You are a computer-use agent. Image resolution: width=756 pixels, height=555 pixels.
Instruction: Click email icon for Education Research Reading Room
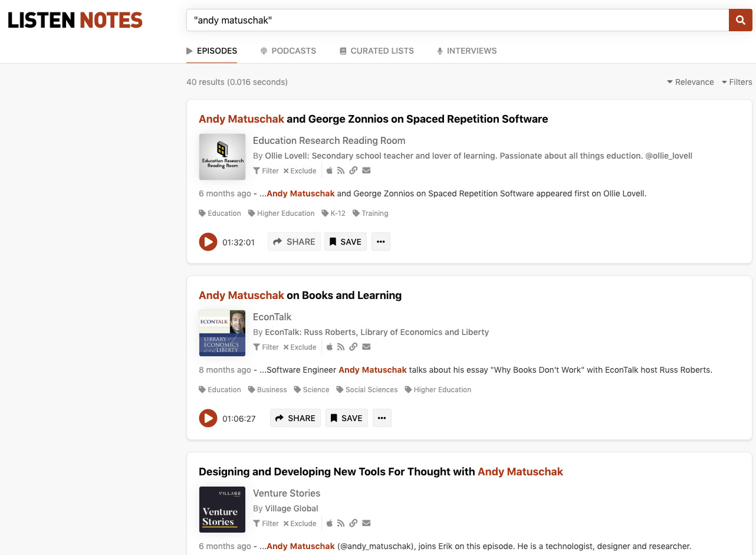pyautogui.click(x=366, y=170)
